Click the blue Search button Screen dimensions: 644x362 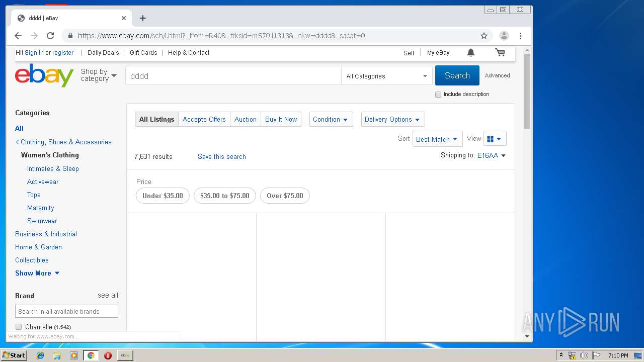tap(457, 75)
